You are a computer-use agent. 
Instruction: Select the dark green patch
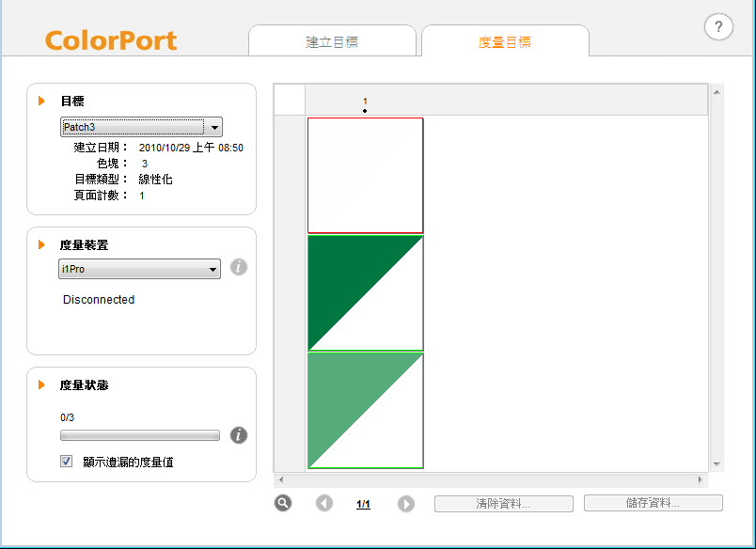[366, 293]
